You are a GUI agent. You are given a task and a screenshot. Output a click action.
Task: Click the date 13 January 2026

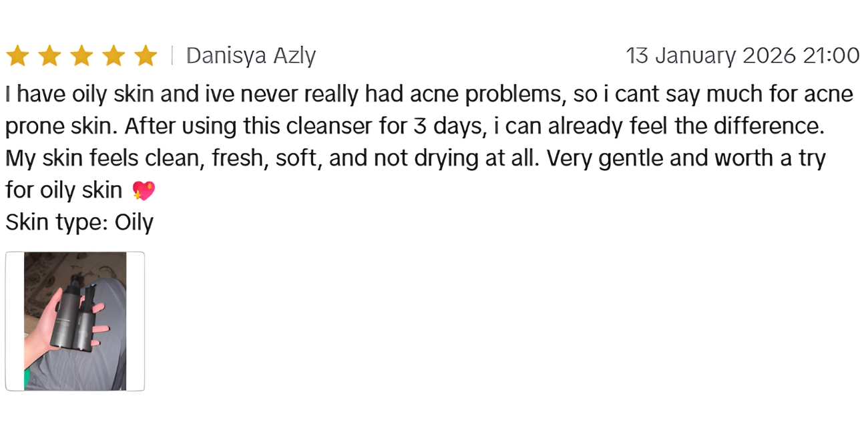(x=711, y=56)
